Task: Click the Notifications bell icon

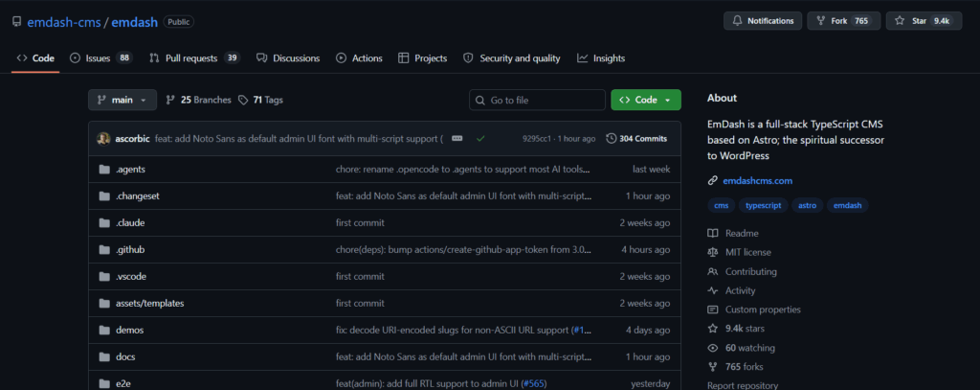Action: (x=738, y=21)
